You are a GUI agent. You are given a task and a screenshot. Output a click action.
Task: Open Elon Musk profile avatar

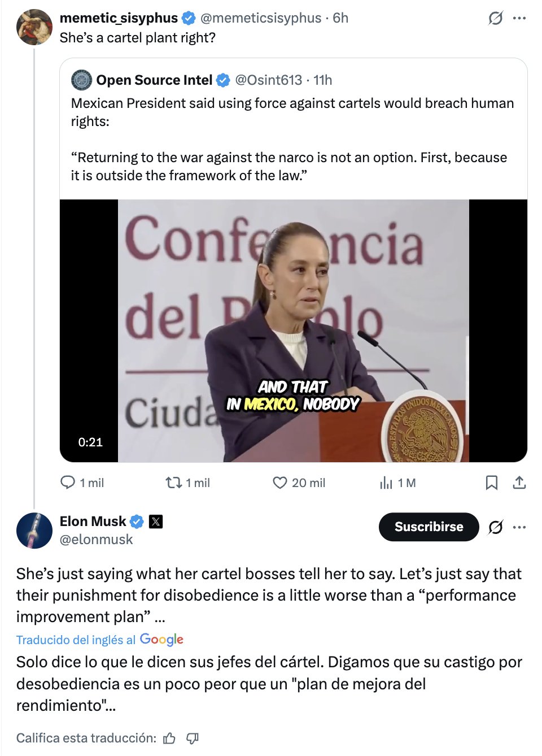34,531
